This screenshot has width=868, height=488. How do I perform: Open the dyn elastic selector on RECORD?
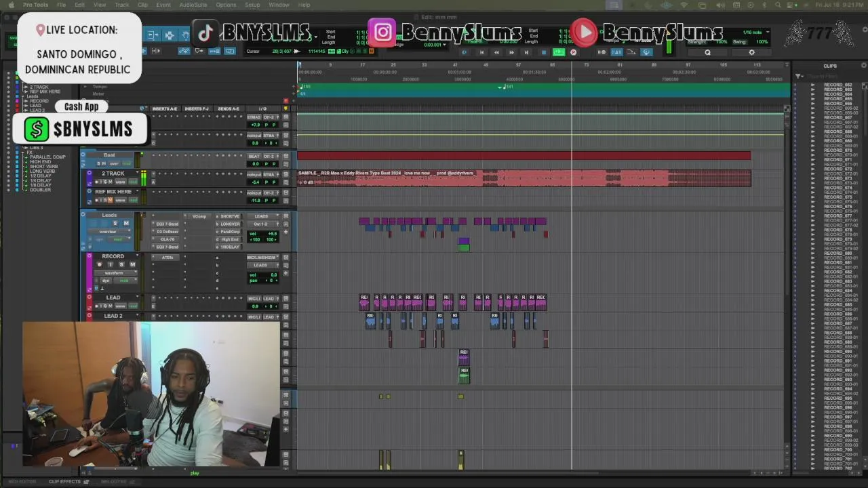(x=105, y=281)
